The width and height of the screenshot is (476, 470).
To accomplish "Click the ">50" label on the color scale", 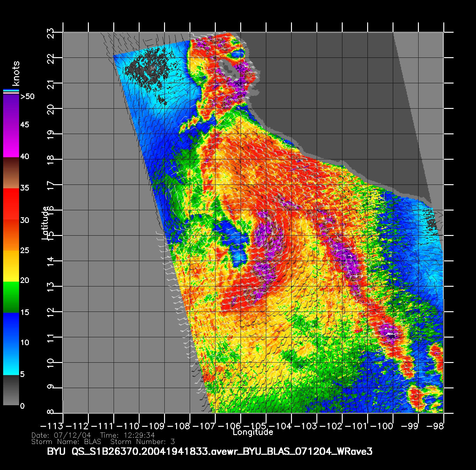I will (x=27, y=97).
